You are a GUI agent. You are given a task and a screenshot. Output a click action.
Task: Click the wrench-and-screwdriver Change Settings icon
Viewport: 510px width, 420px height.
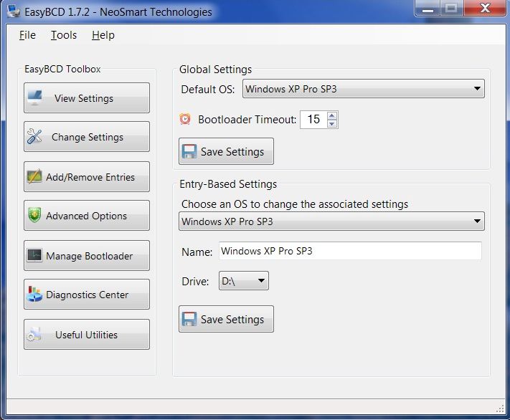tap(34, 136)
